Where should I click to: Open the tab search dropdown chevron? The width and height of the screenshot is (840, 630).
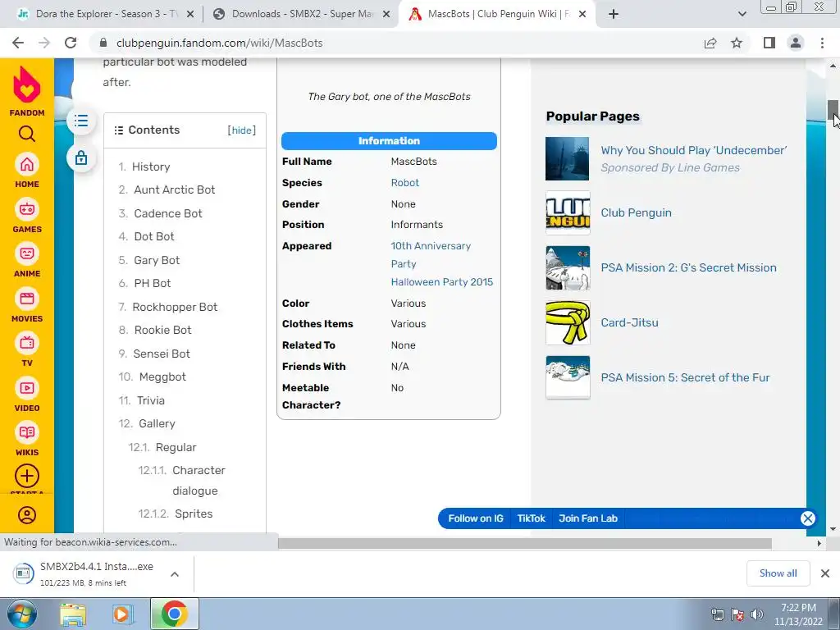[742, 15]
